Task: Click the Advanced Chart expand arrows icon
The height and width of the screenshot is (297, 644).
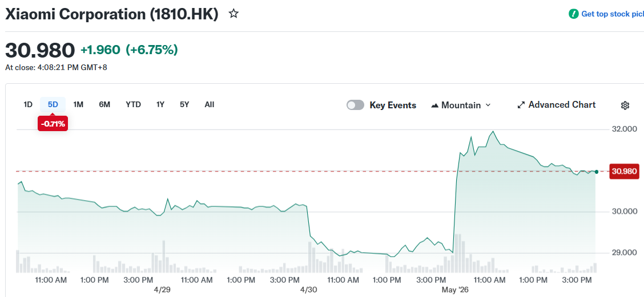Action: pos(521,105)
